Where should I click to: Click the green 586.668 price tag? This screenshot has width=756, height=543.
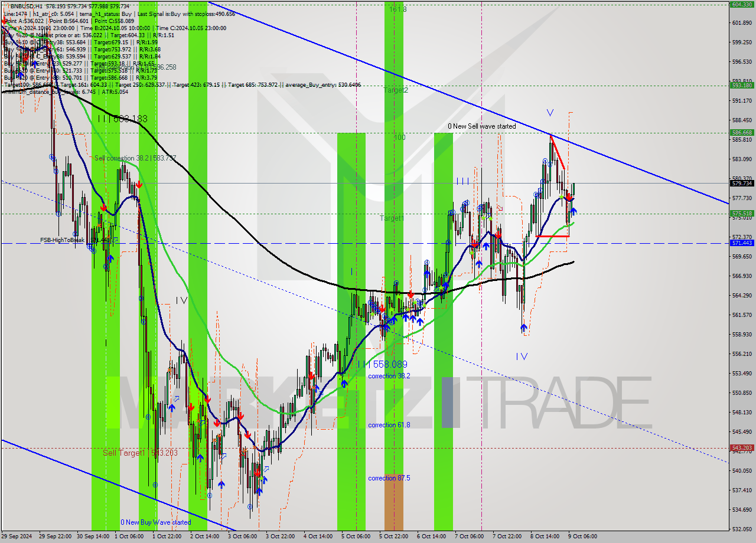[742, 132]
